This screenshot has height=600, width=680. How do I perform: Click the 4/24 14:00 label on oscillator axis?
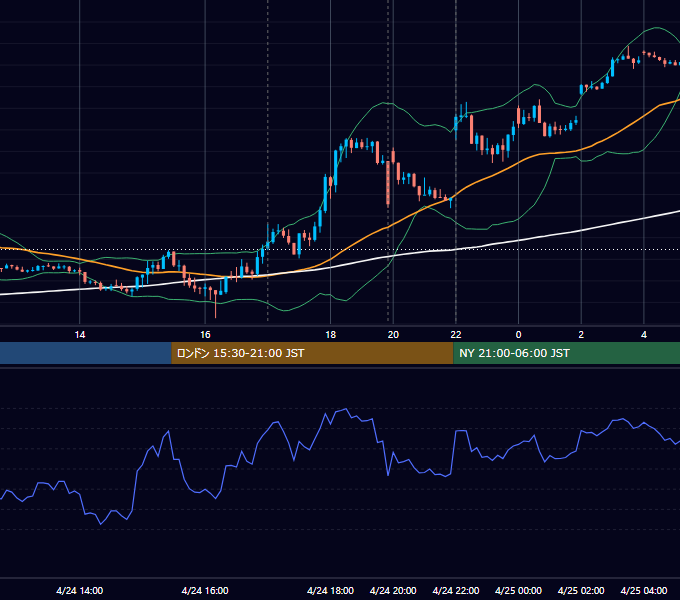tap(80, 590)
